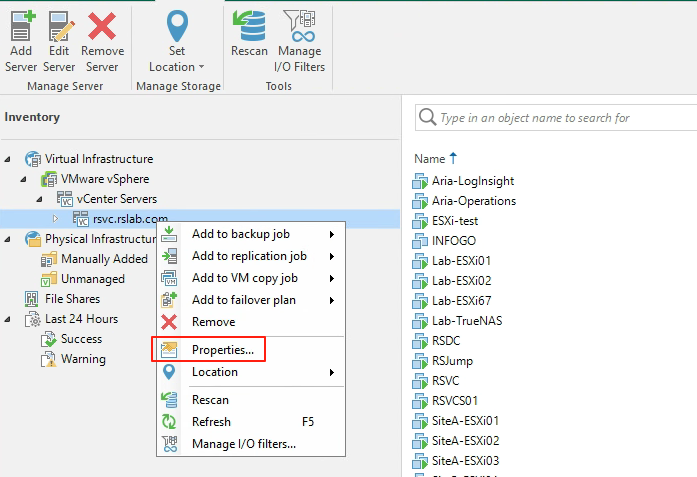This screenshot has width=697, height=477.
Task: Select the Manually Added tree item
Action: coord(94,259)
